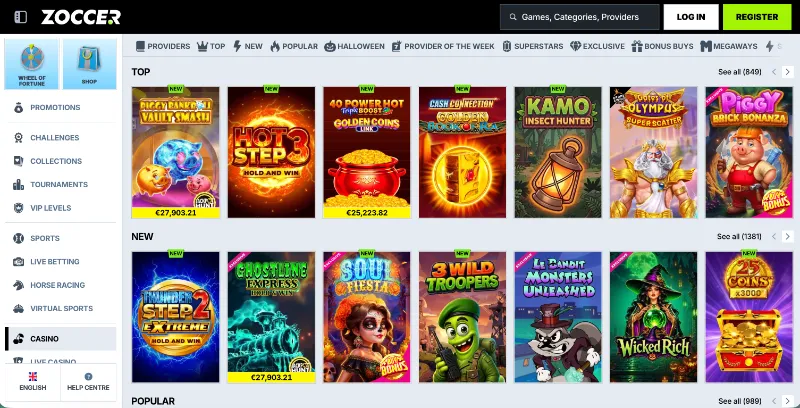Click the Horse Racing horse icon
Screen dimensions: 800x408
click(18, 285)
